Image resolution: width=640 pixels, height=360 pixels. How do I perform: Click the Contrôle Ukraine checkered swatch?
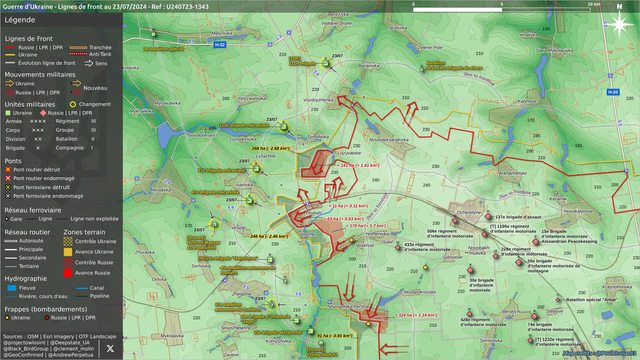(68, 241)
